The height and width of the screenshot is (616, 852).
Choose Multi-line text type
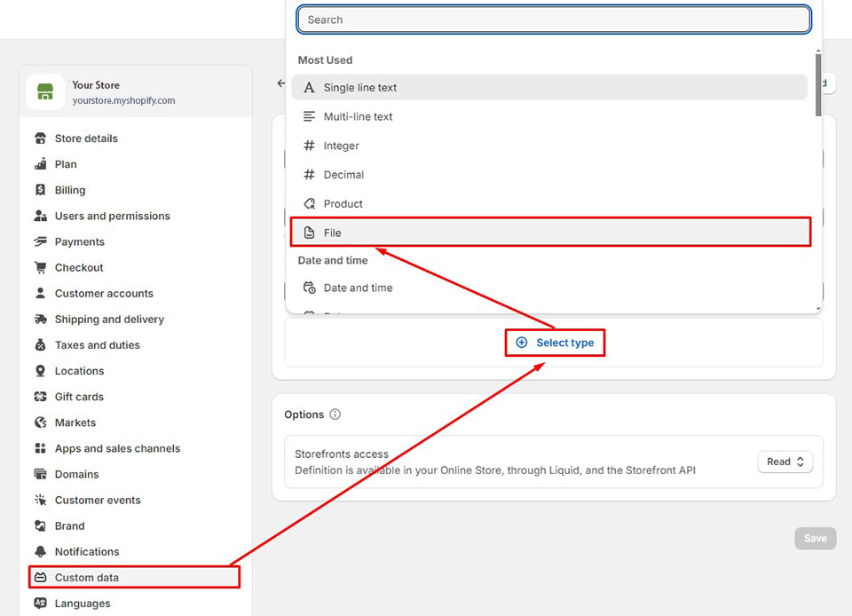(549, 116)
